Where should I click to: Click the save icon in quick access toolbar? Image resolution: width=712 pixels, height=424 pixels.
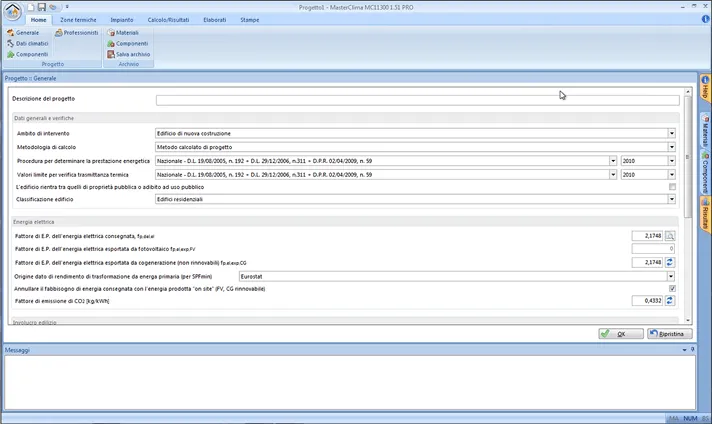click(x=41, y=7)
